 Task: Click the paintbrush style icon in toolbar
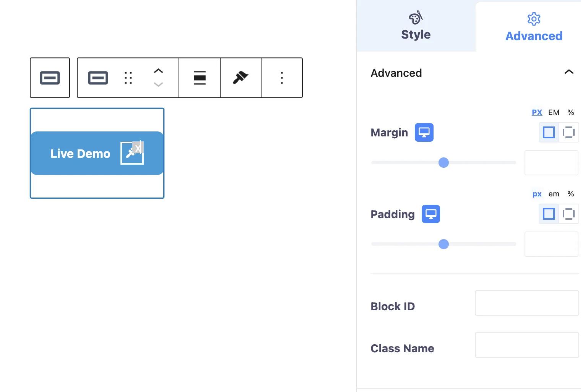coord(240,78)
